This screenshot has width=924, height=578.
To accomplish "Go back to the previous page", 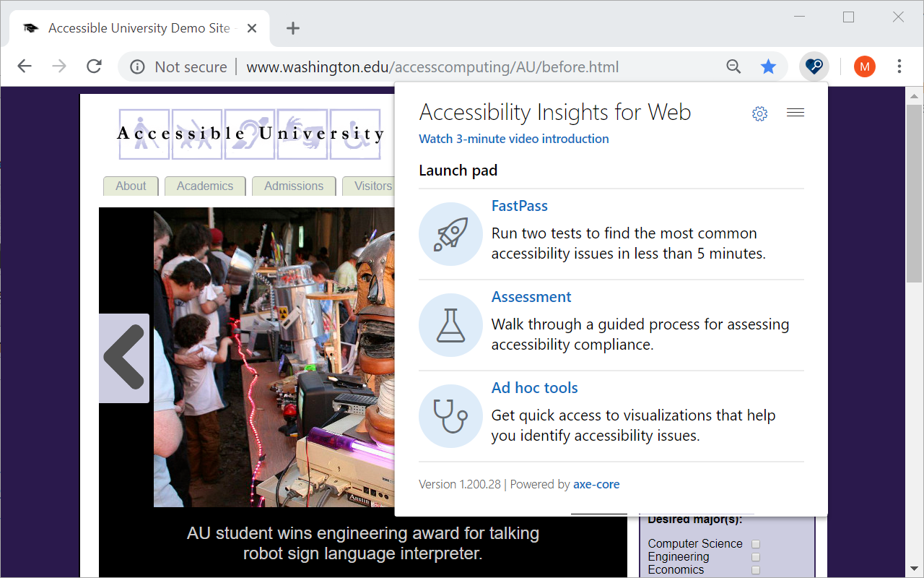I will 25,66.
